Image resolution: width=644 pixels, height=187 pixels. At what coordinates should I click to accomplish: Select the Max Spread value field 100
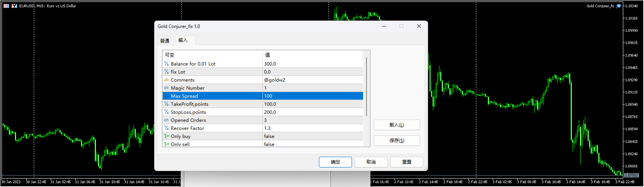tap(312, 96)
